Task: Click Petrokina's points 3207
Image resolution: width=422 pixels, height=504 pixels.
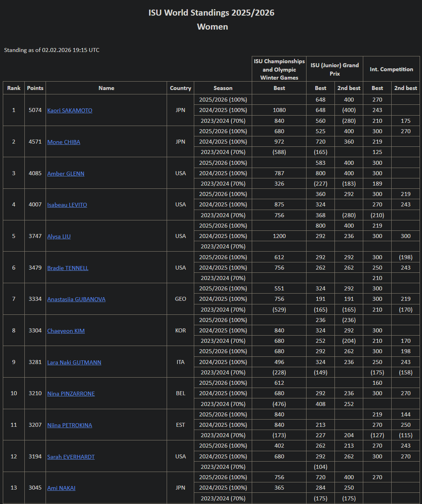Action: tap(35, 425)
